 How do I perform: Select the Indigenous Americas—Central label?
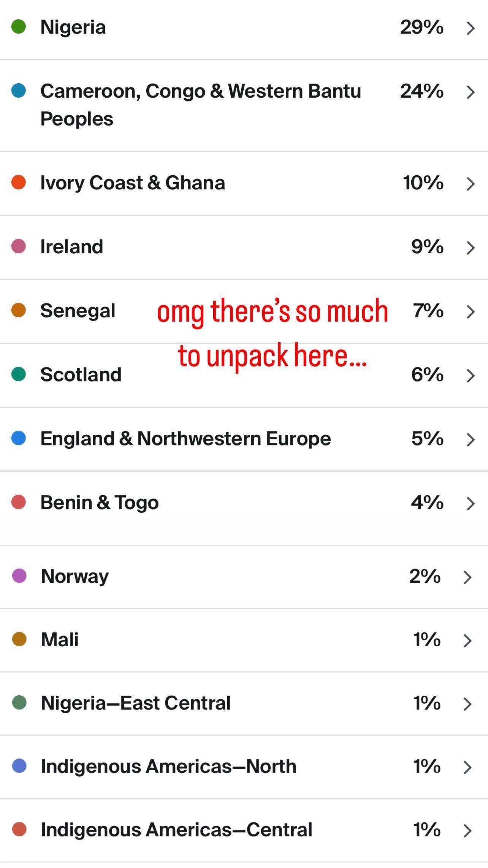point(177,830)
